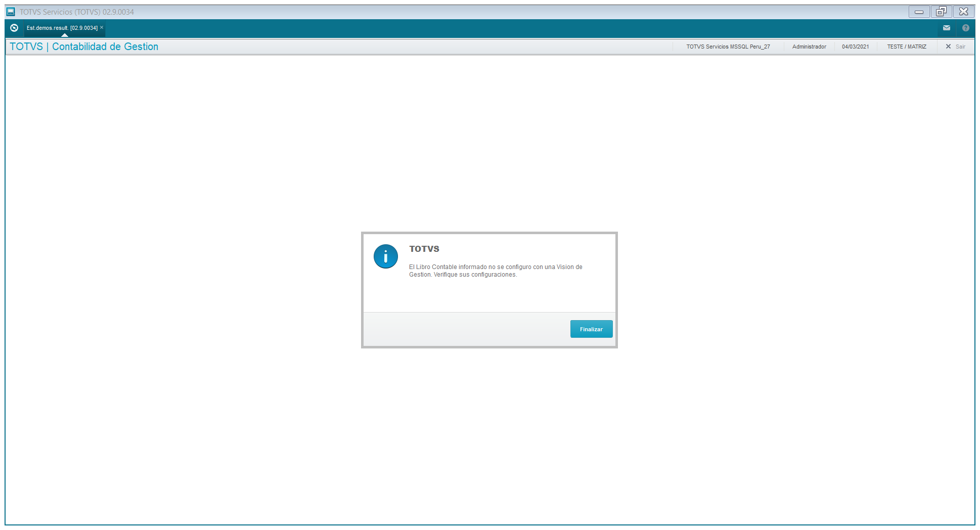Click the TOTVS dialog heading
This screenshot has width=980, height=530.
point(424,249)
